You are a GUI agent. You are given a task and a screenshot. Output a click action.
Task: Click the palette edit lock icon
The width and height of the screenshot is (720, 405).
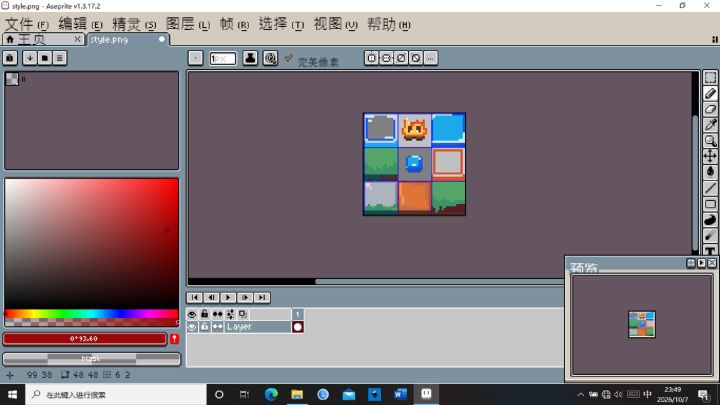(10, 58)
